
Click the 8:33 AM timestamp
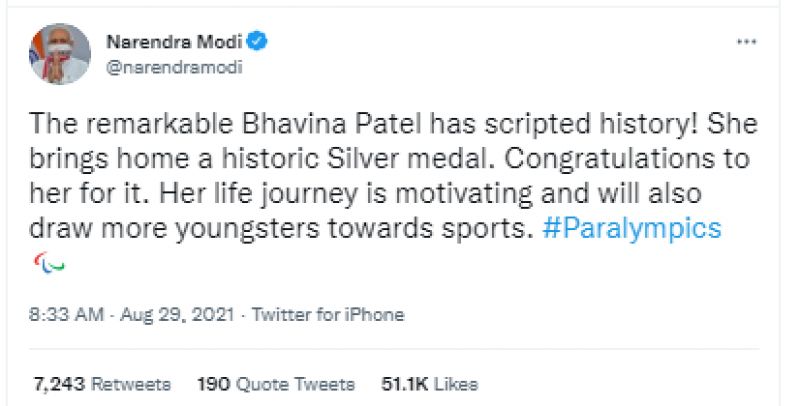tap(67, 315)
